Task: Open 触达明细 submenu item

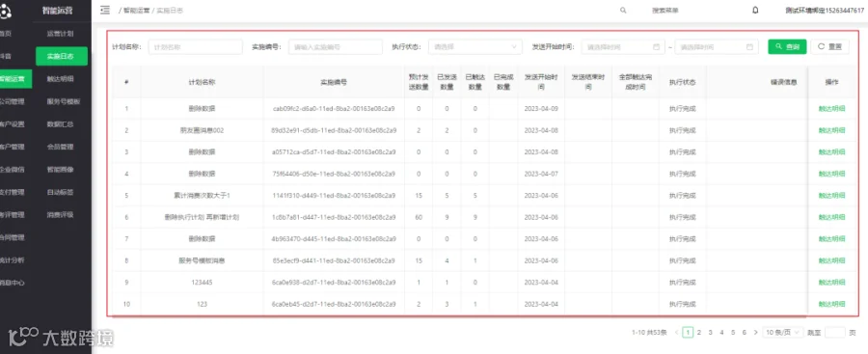Action: (60, 79)
